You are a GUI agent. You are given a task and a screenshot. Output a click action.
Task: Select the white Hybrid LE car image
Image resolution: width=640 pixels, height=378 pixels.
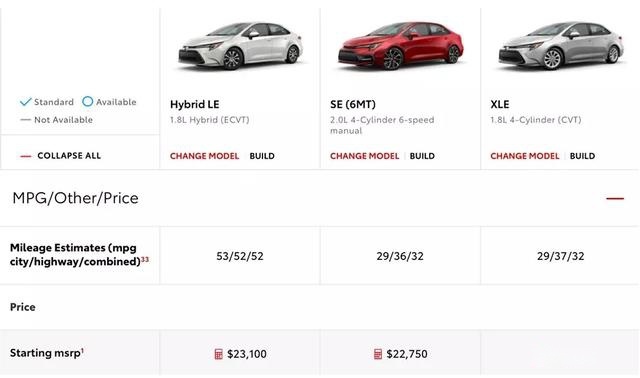point(240,45)
